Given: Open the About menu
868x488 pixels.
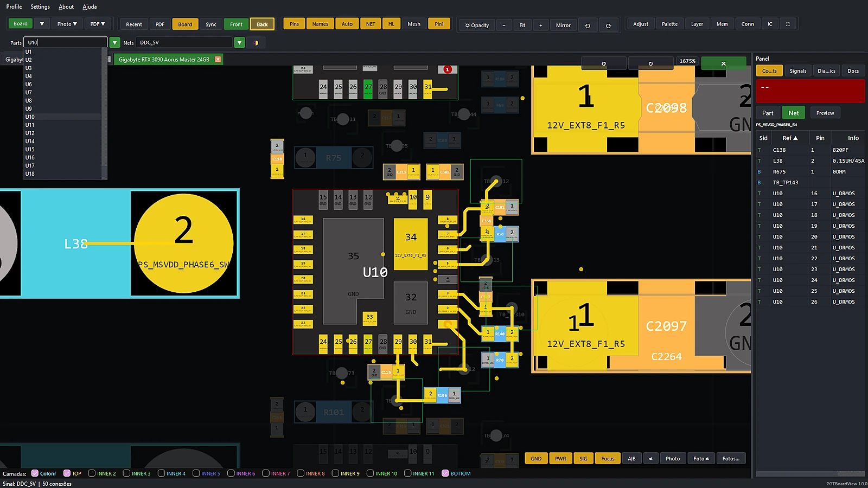Looking at the screenshot, I should click(x=66, y=7).
